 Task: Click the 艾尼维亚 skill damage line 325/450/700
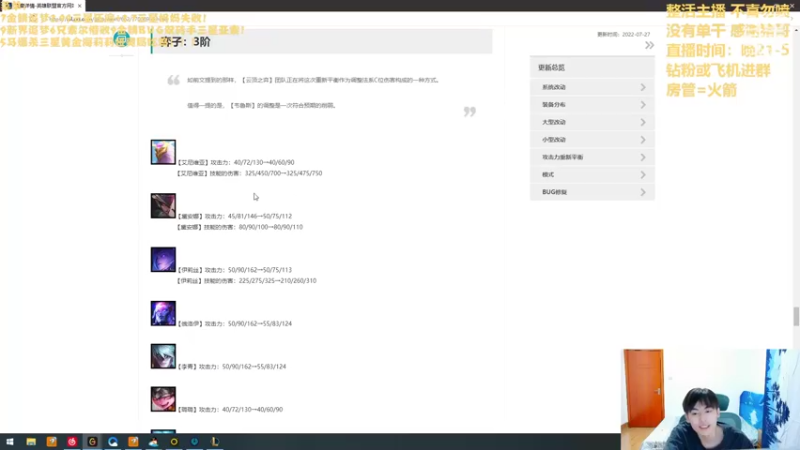249,173
